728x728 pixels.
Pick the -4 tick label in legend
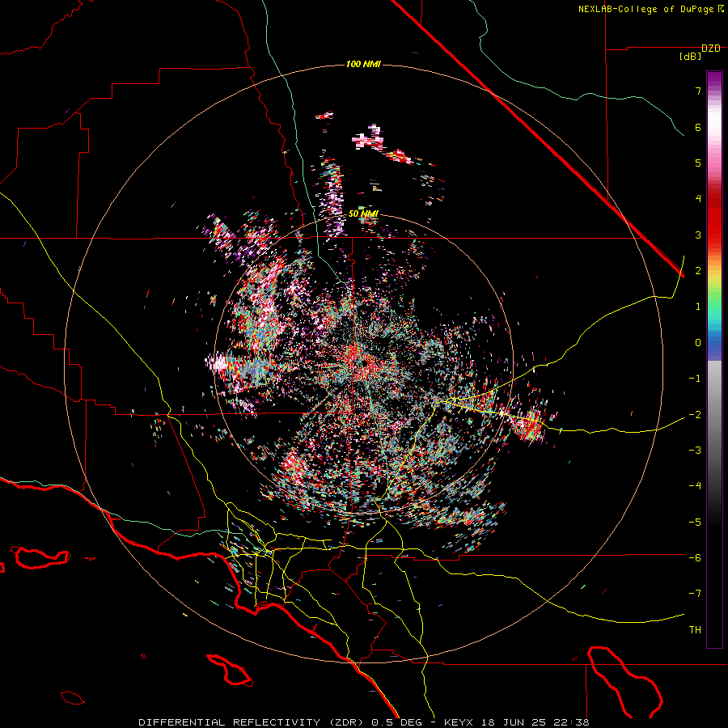695,486
